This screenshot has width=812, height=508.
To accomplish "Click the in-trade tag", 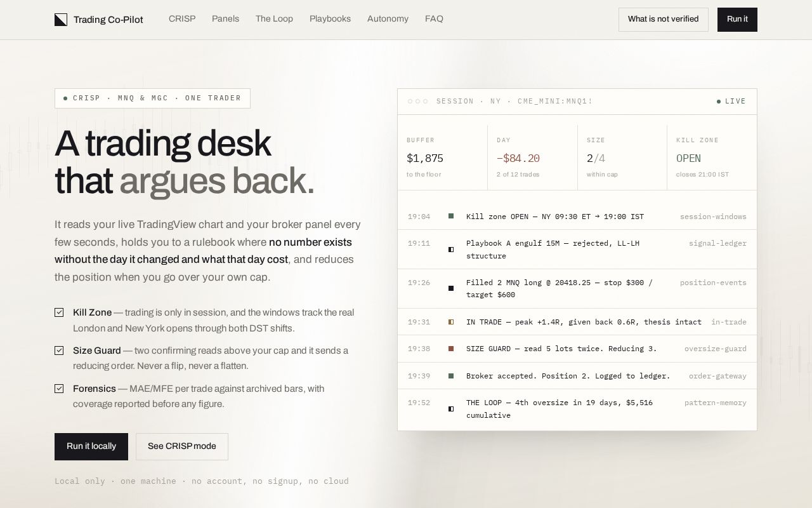I will click(729, 322).
